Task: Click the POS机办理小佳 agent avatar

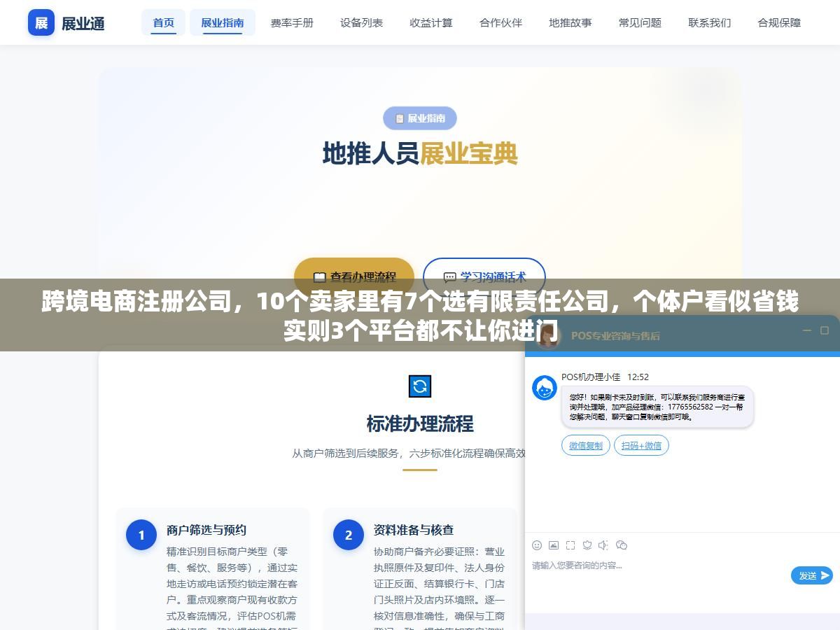Action: (x=545, y=388)
